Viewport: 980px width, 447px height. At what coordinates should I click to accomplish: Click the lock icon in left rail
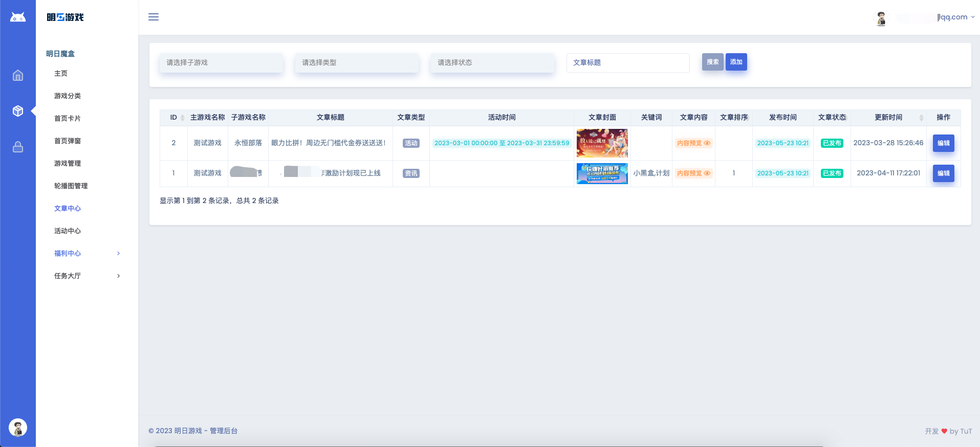[x=18, y=147]
